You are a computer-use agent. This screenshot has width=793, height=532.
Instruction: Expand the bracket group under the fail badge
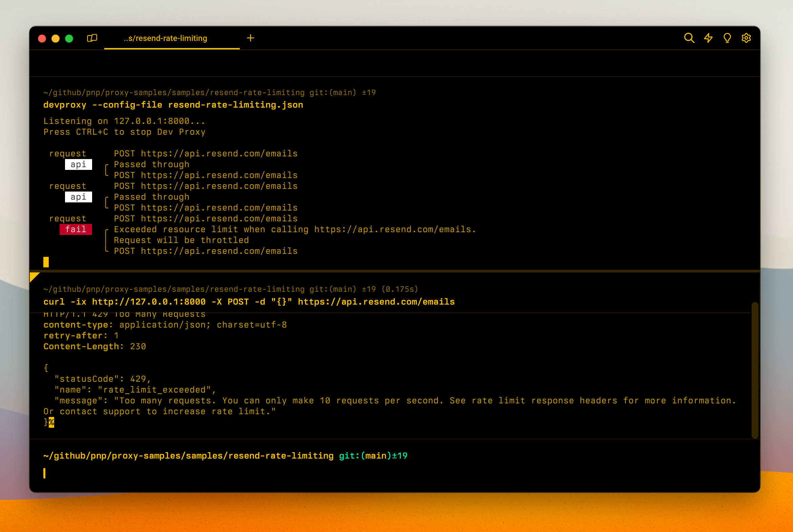pyautogui.click(x=106, y=240)
